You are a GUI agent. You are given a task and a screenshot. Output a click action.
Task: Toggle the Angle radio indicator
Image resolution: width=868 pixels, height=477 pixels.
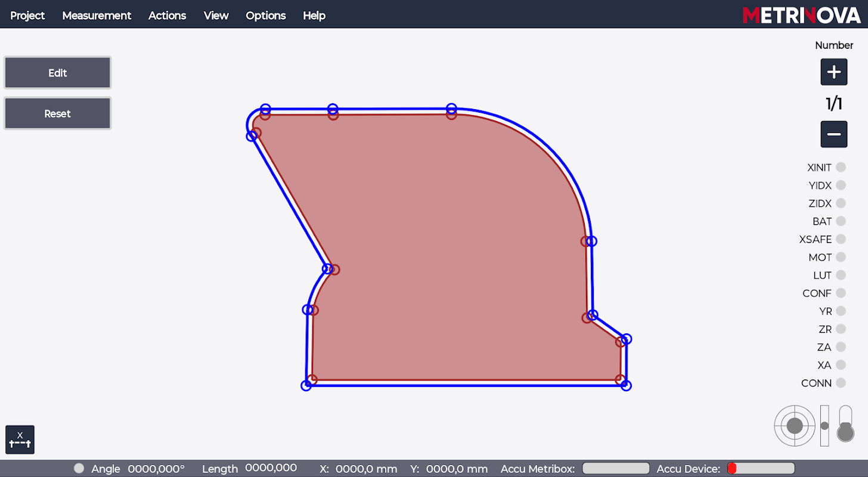pos(79,469)
